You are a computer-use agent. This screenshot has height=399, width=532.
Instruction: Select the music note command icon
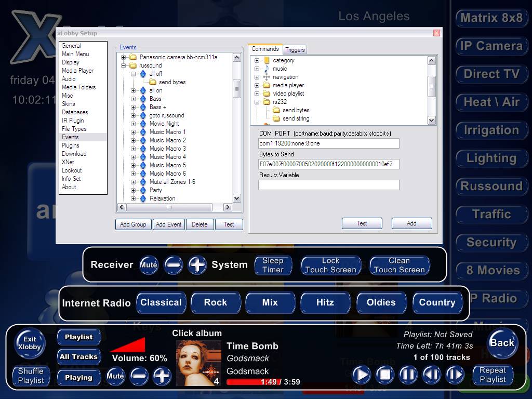pos(267,69)
